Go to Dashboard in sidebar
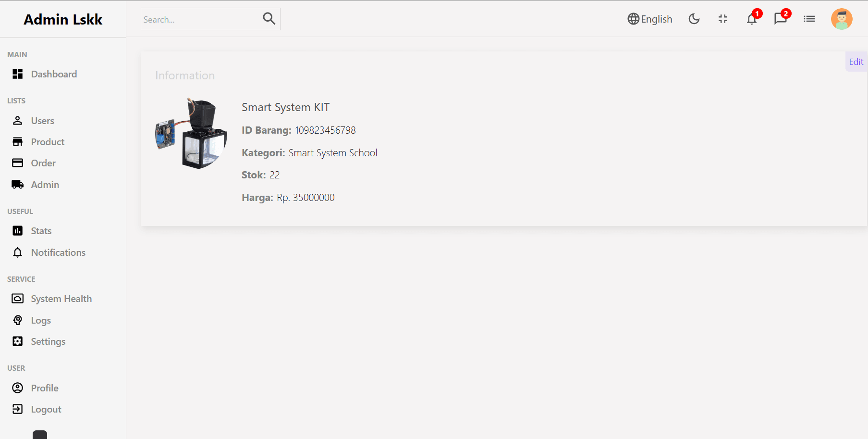 [x=54, y=74]
